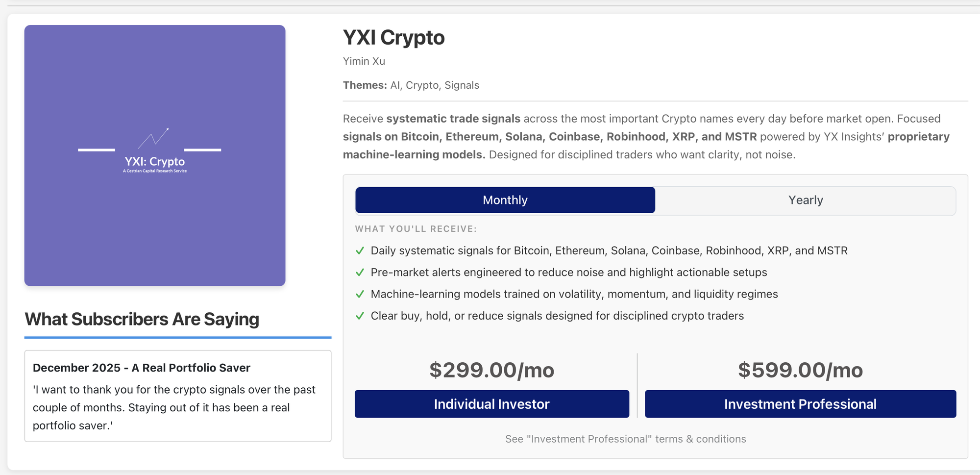980x475 pixels.
Task: Click the zigzag arrow chart logo icon
Action: tap(153, 138)
